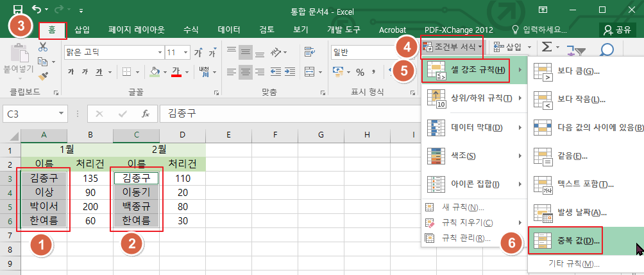Switch to the 데이터 ribbon tab
The image size is (644, 275).
(229, 30)
